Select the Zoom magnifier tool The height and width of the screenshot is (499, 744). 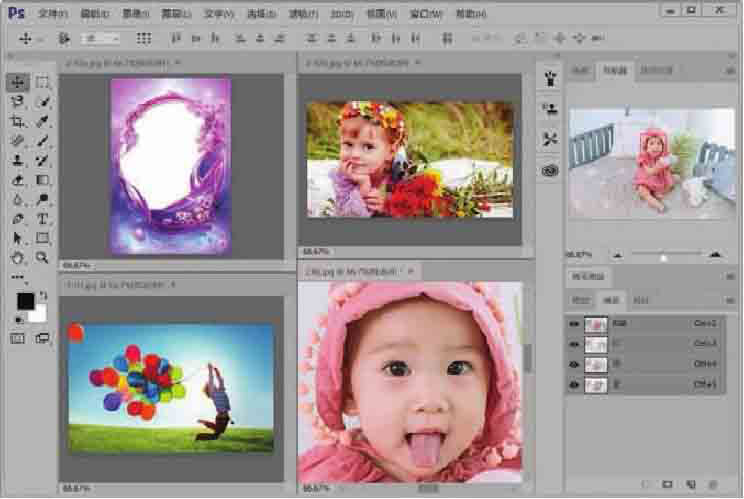tap(43, 257)
